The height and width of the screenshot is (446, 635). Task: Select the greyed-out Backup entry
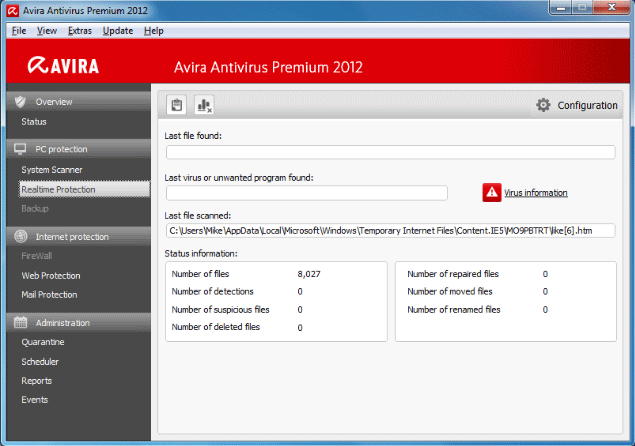click(35, 209)
